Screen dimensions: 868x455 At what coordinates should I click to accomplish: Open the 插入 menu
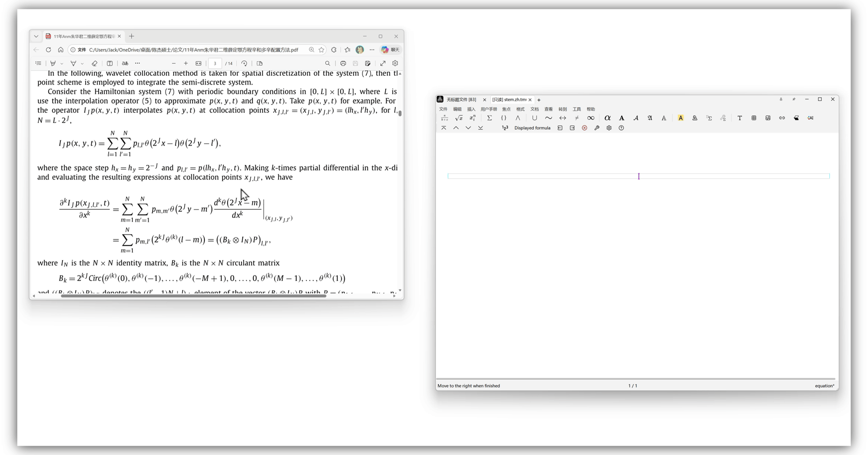(x=471, y=109)
